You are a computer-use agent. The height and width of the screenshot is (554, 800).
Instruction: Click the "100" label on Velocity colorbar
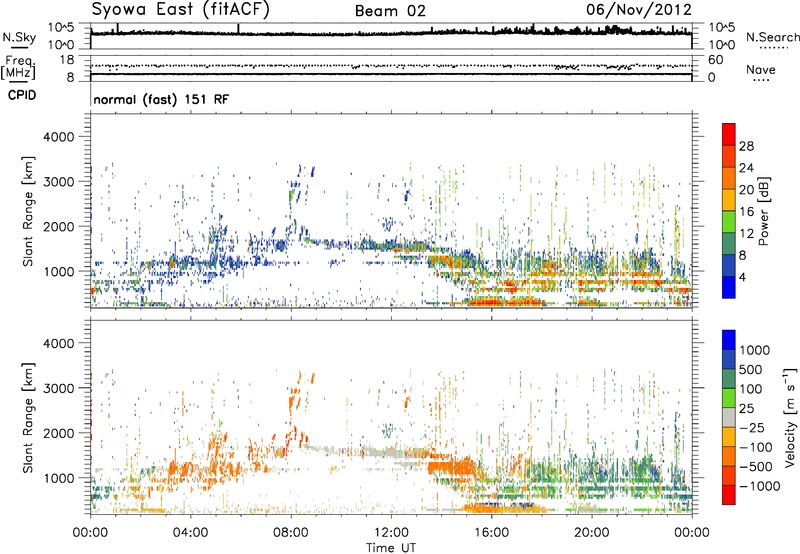(751, 389)
